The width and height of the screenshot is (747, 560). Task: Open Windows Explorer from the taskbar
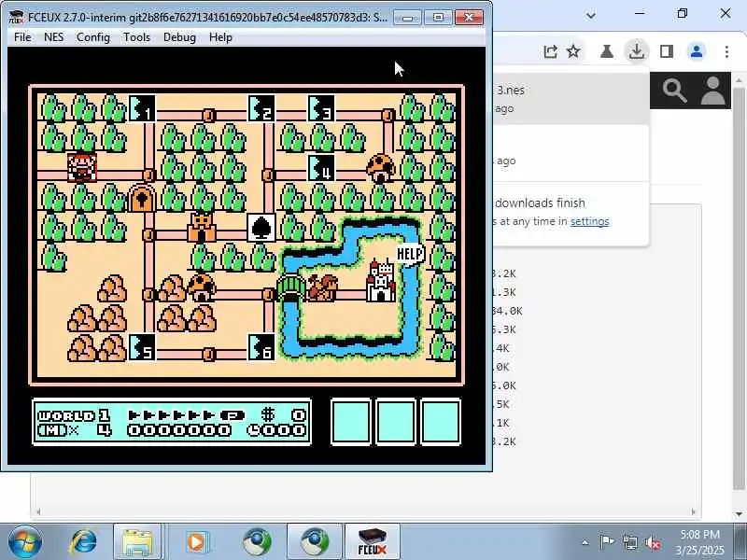(x=137, y=542)
